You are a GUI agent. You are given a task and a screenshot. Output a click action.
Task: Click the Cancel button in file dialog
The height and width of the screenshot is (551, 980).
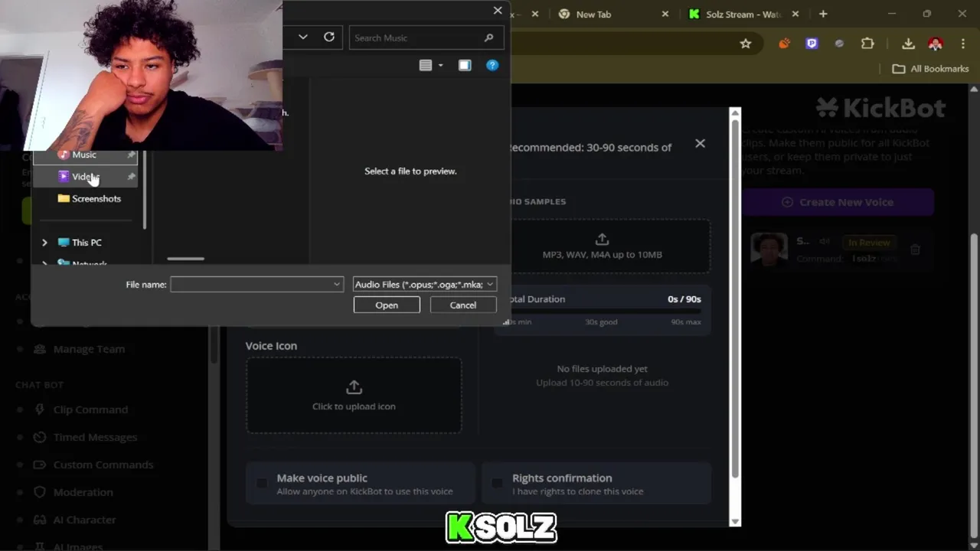point(463,305)
